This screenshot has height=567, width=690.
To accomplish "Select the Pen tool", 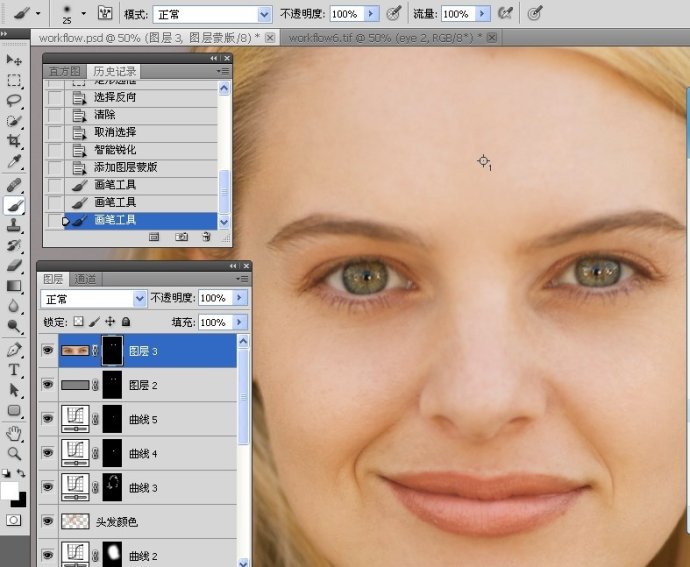I will pos(14,350).
